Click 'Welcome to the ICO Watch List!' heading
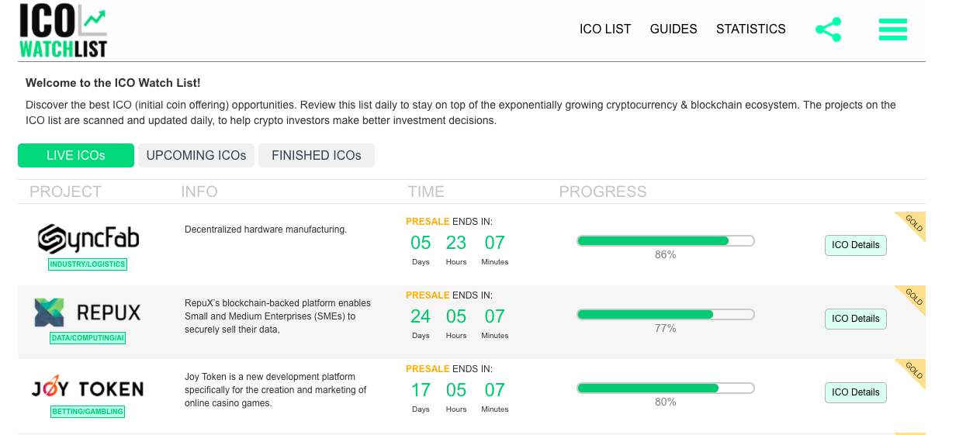 click(x=113, y=83)
